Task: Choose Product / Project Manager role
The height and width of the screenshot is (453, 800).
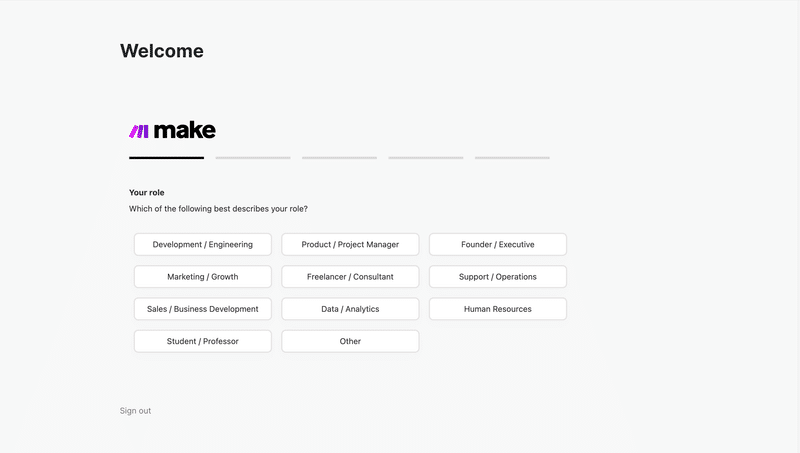Action: pyautogui.click(x=350, y=244)
